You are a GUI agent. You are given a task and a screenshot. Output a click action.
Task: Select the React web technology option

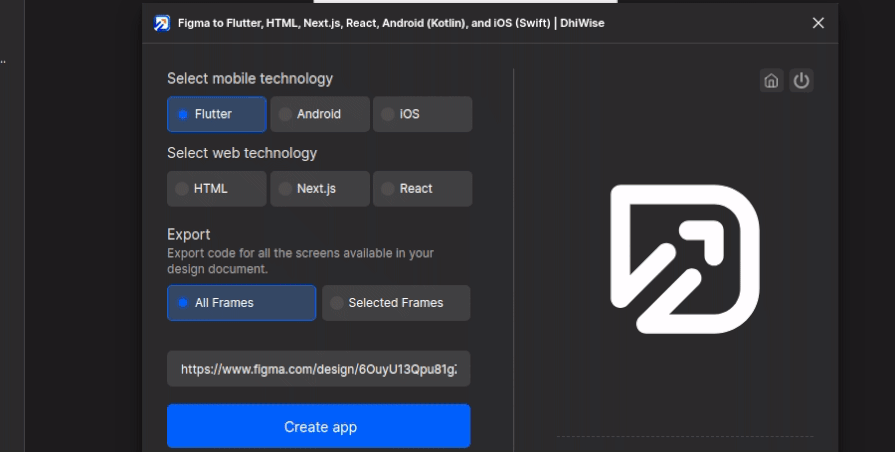coord(422,189)
